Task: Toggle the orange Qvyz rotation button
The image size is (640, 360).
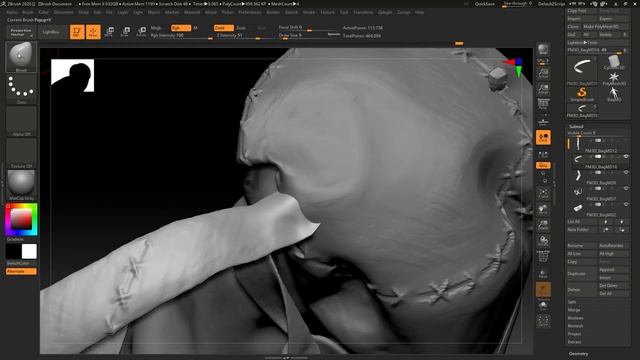Action: tap(543, 165)
